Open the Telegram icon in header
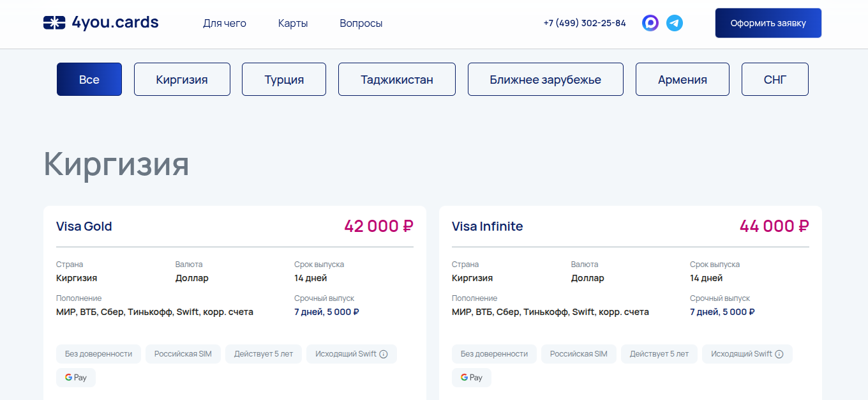868x400 pixels. click(x=675, y=24)
